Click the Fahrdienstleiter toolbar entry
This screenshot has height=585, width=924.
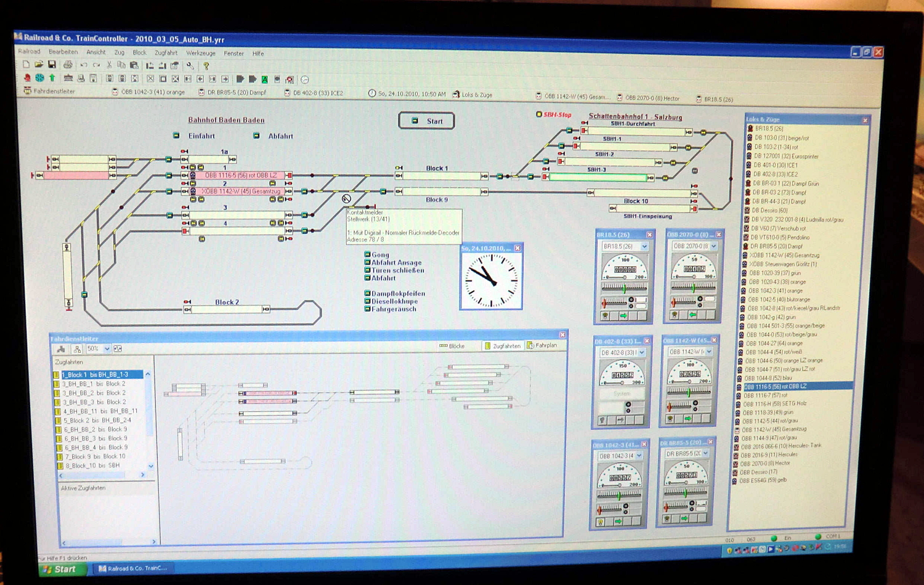[49, 91]
